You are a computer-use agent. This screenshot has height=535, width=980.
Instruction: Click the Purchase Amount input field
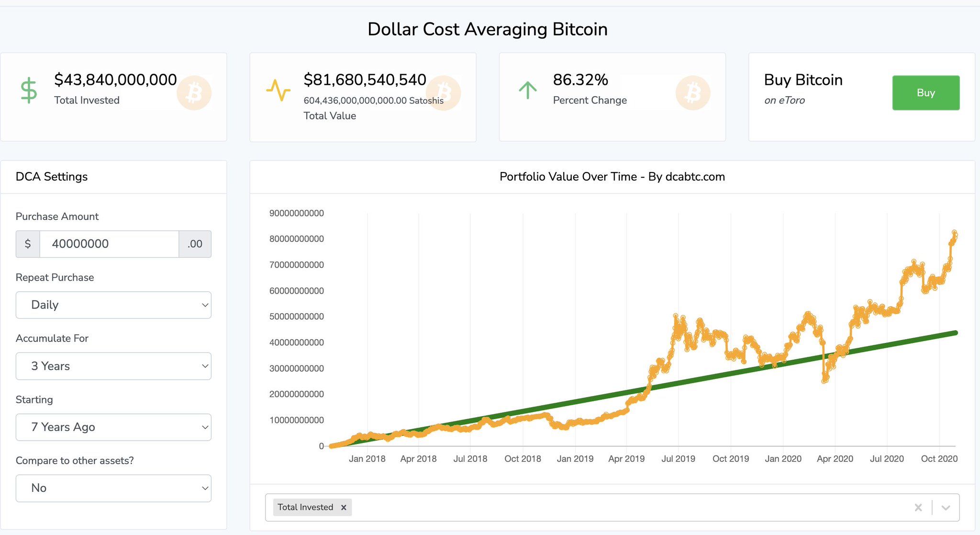point(109,244)
